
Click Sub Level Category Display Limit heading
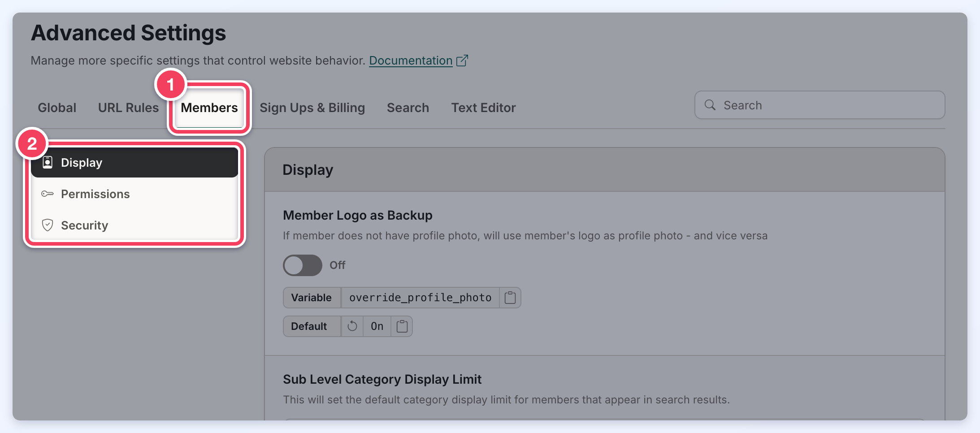tap(382, 379)
